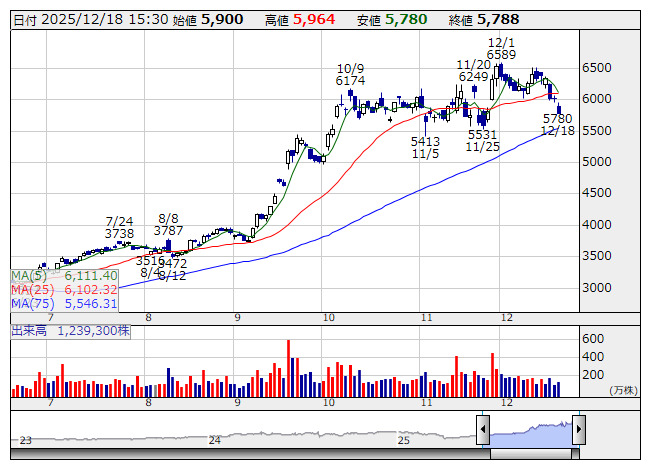Click the 12/1 6589 peak annotation
Image resolution: width=653 pixels, height=470 pixels.
click(501, 49)
